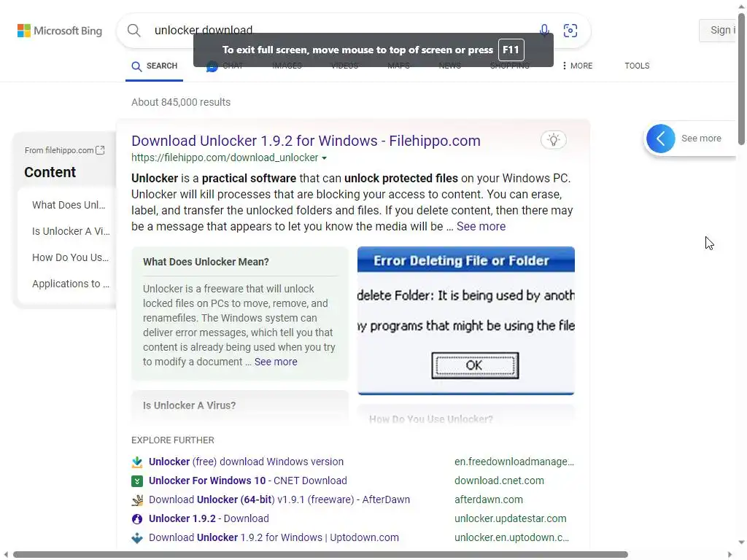Screen dimensions: 747x560
Task: Click See more beside the blue arrow
Action: [x=701, y=139]
